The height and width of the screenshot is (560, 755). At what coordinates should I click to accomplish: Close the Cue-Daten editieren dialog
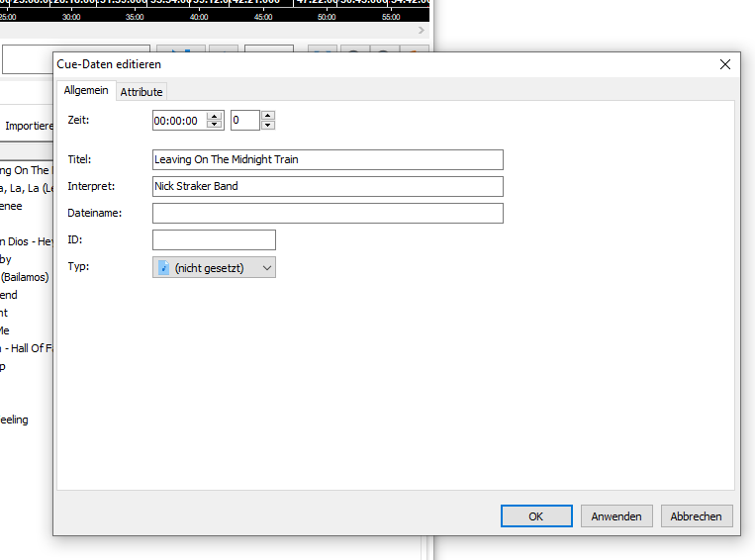click(x=725, y=64)
